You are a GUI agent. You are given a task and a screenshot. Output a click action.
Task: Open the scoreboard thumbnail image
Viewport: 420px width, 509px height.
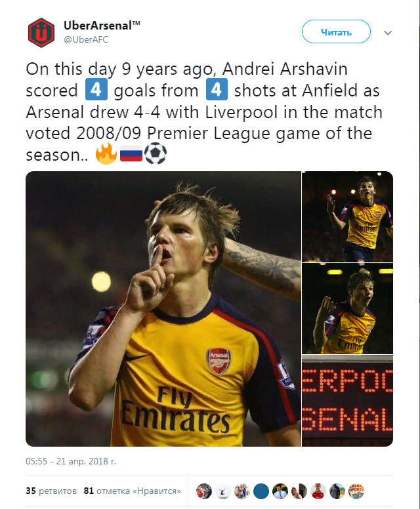(347, 401)
